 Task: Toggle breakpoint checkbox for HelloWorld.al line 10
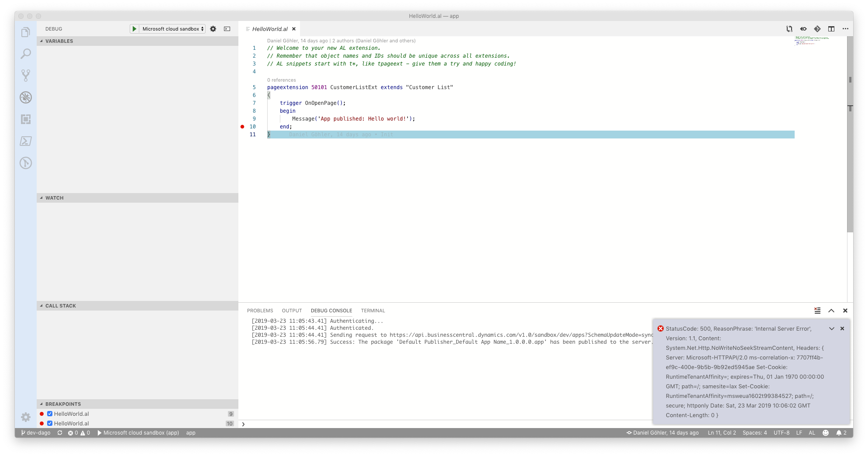[50, 423]
